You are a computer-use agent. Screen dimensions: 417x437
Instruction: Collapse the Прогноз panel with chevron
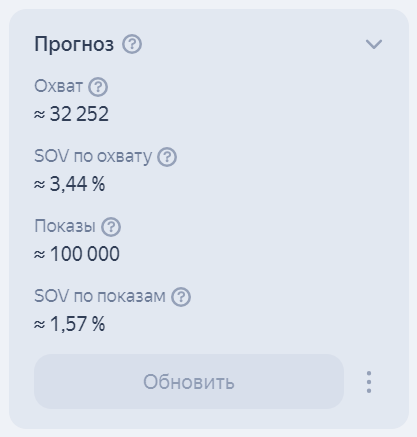[374, 44]
